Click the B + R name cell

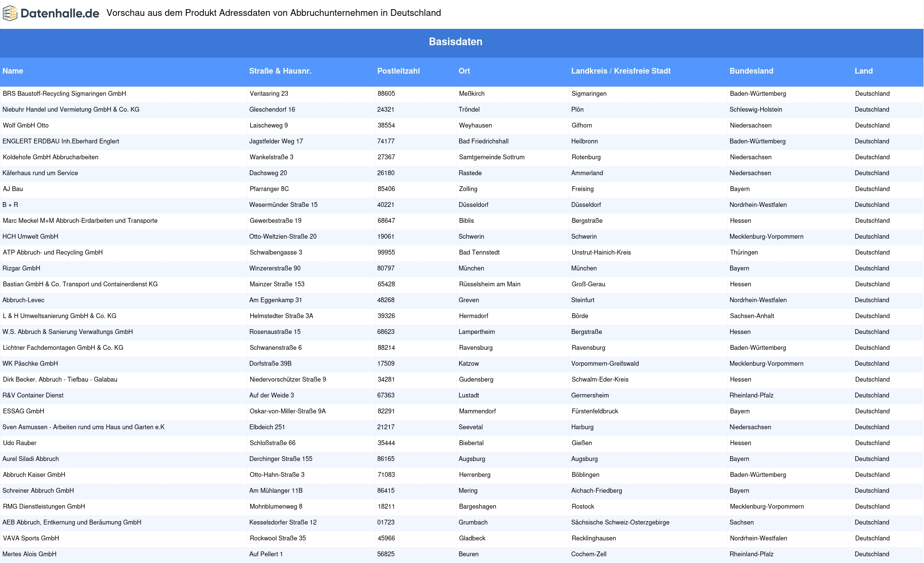click(11, 205)
